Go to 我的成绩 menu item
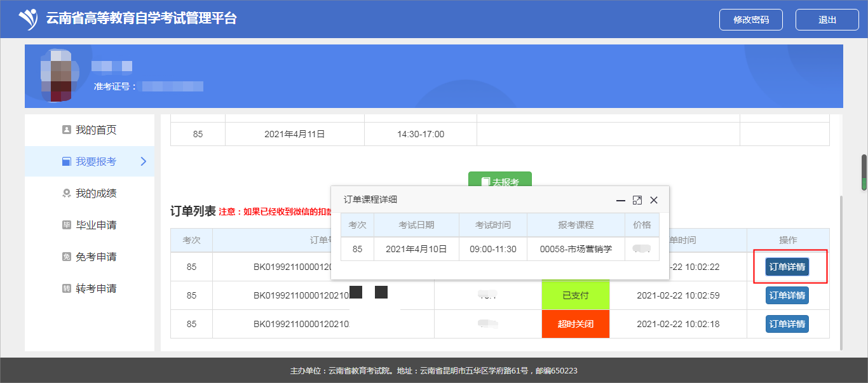The image size is (868, 383). 96,193
